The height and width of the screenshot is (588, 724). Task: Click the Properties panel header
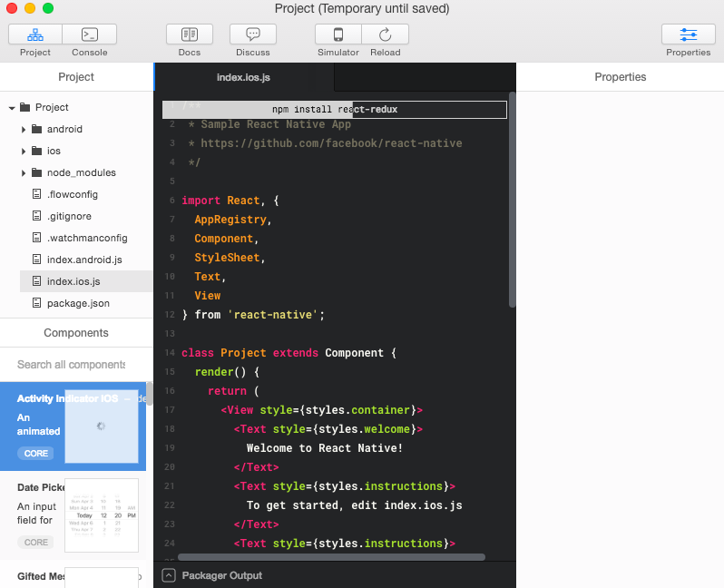click(x=620, y=76)
